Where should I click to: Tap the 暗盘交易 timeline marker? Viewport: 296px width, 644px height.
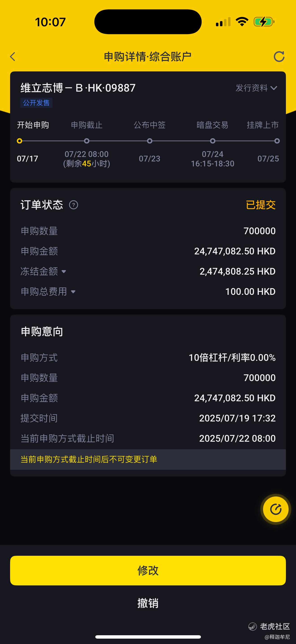pos(213,141)
